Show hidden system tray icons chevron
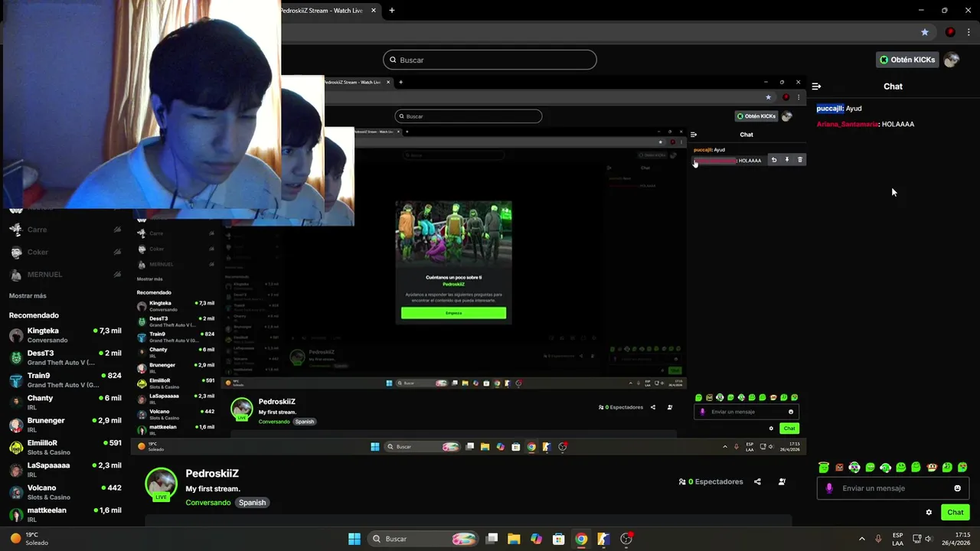Screen dimensions: 980x551 point(861,539)
